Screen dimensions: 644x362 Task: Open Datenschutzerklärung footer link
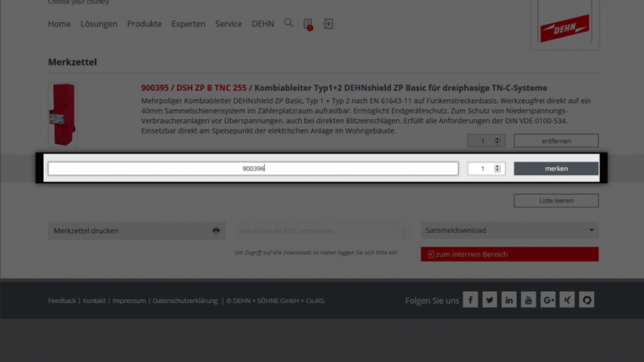pyautogui.click(x=185, y=301)
